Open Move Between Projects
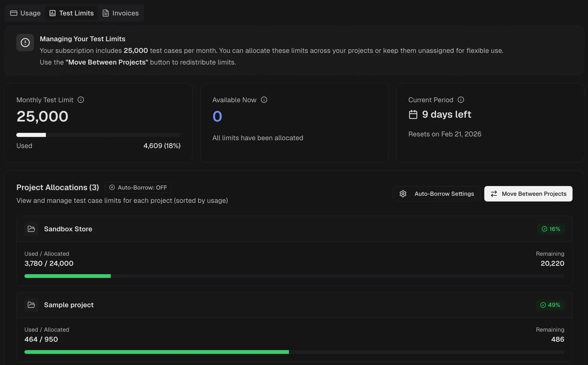Image resolution: width=588 pixels, height=365 pixels. 528,194
